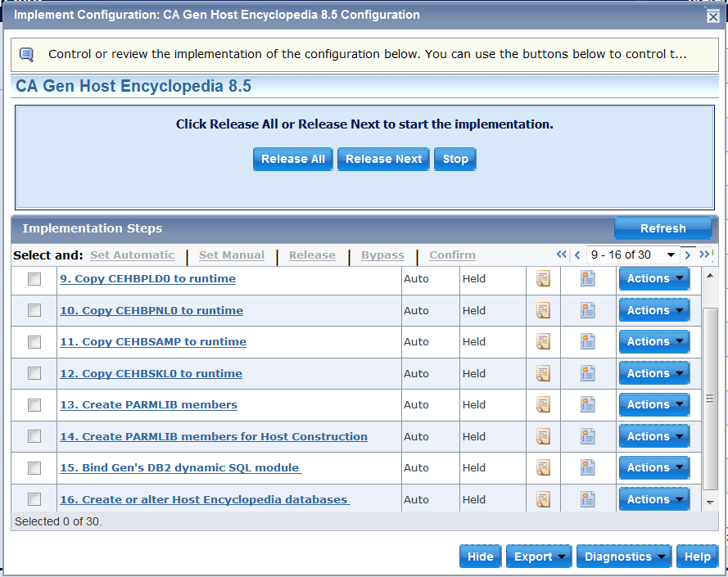Click Bypass in the select bar
728x577 pixels.
tap(382, 255)
